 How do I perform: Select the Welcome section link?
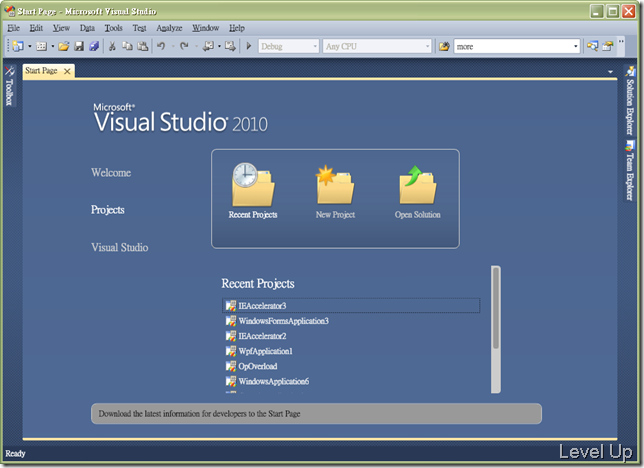pyautogui.click(x=111, y=173)
